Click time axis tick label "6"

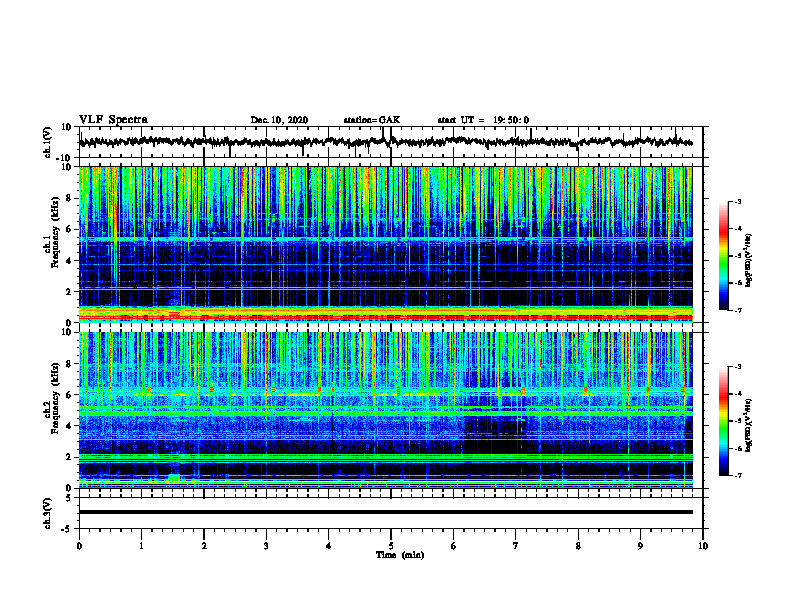pos(454,546)
